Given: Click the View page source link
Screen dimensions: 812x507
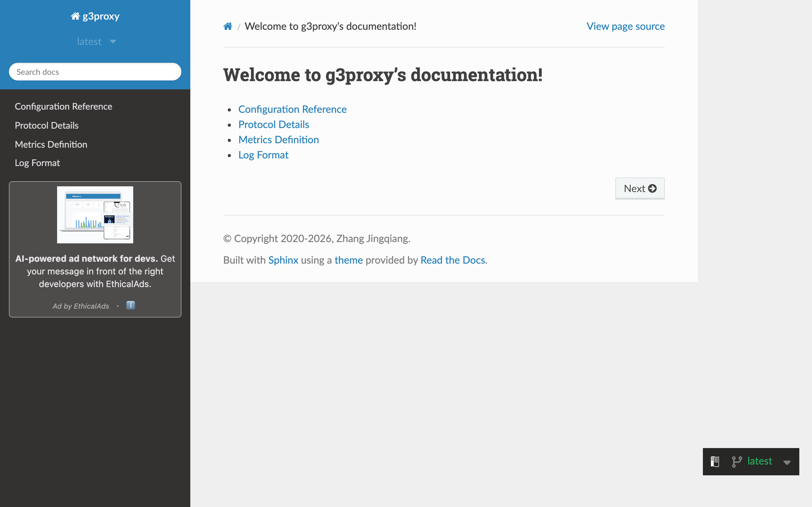Looking at the screenshot, I should pos(625,26).
